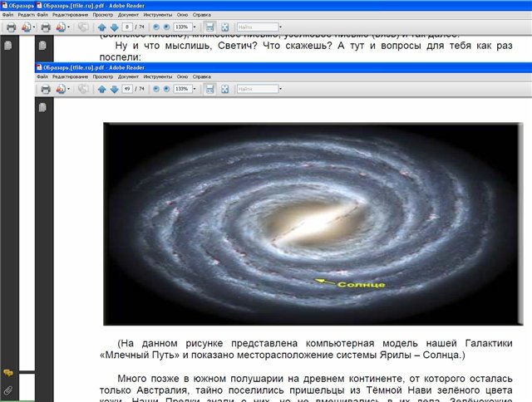Open the Attachments paperclip panel icon

(x=8, y=390)
